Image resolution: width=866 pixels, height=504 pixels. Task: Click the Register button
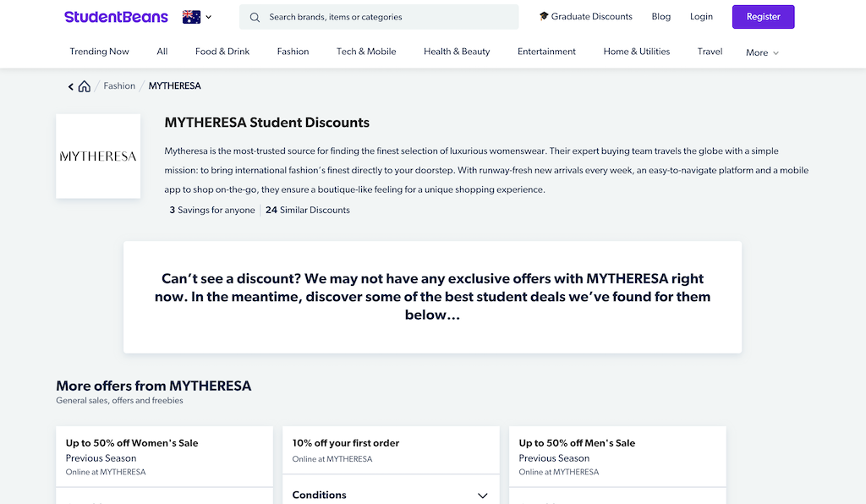763,16
